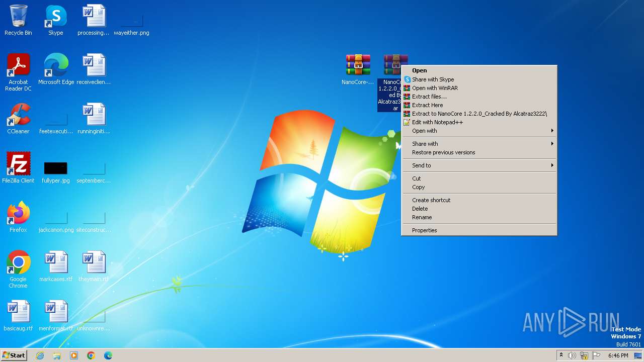Select basicaug.rtf document

[x=18, y=316]
